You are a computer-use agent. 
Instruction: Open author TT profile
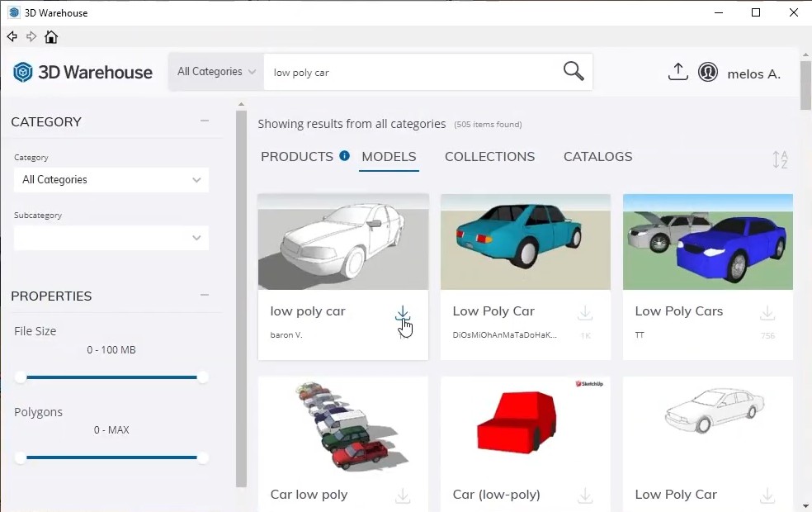[x=640, y=334]
